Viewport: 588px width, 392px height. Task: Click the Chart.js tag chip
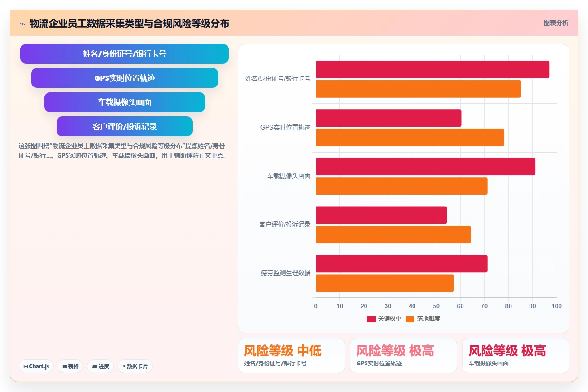(36, 366)
